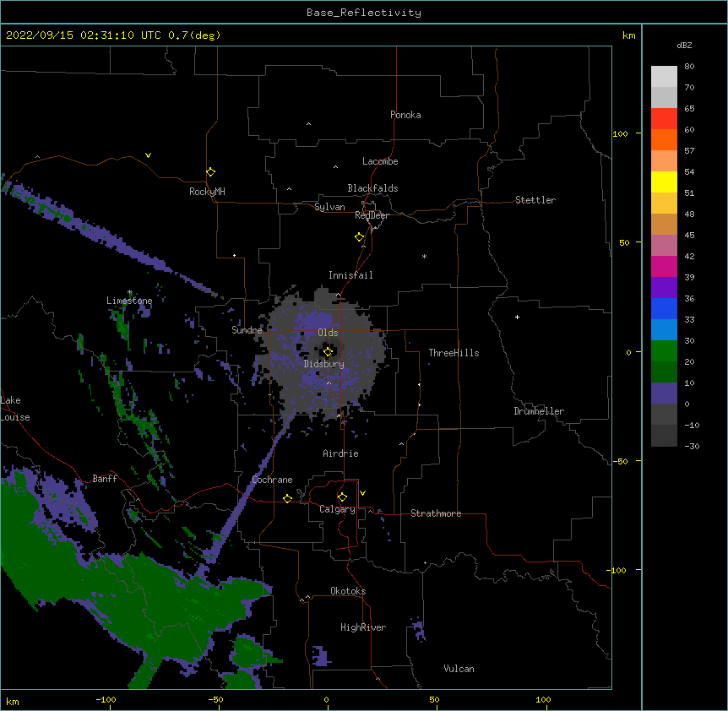Click the dBZ legend heading
This screenshot has height=711, width=728.
[684, 45]
